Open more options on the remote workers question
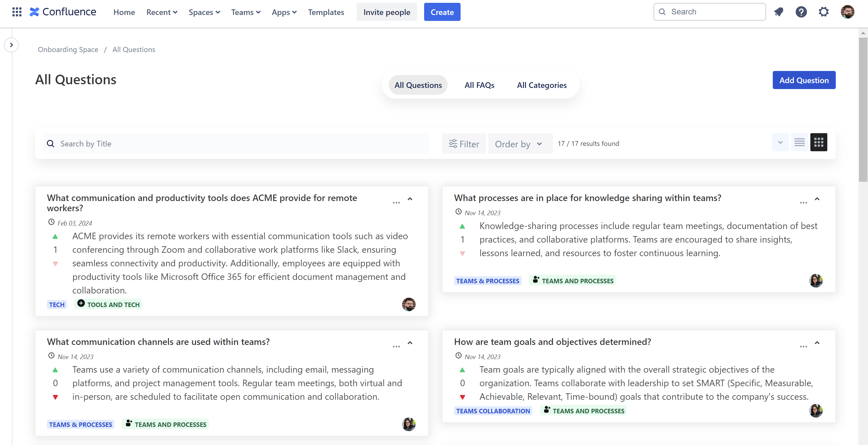Image resolution: width=868 pixels, height=445 pixels. point(396,203)
